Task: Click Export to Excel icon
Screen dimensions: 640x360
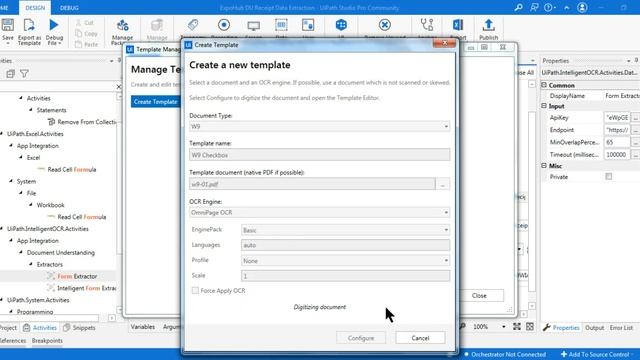Action: coord(458,25)
